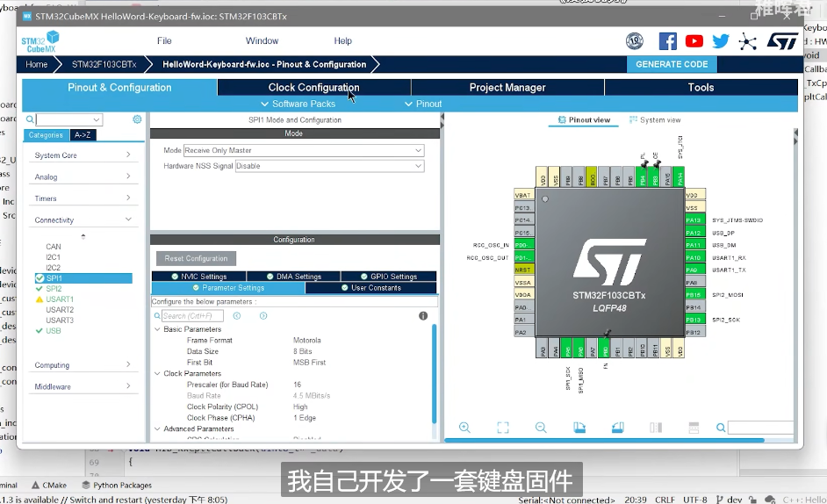Click the pin search magnifier icon
The image size is (827, 504).
coord(721,428)
